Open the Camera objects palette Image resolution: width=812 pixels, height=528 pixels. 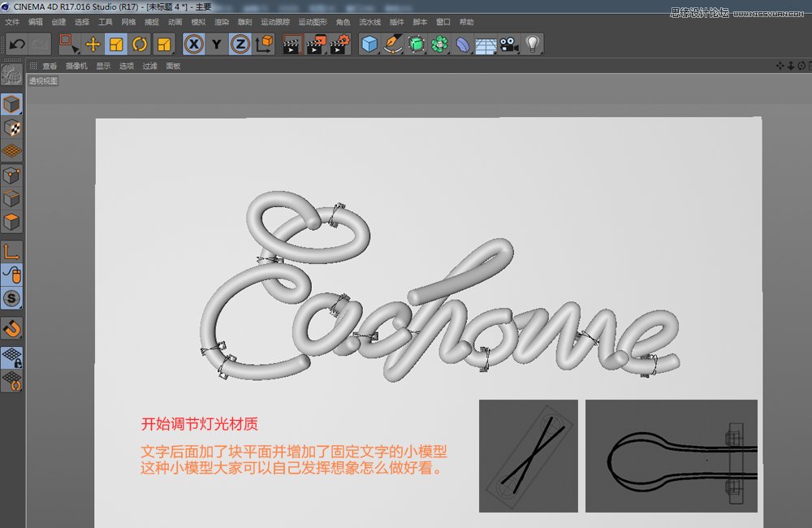point(509,44)
